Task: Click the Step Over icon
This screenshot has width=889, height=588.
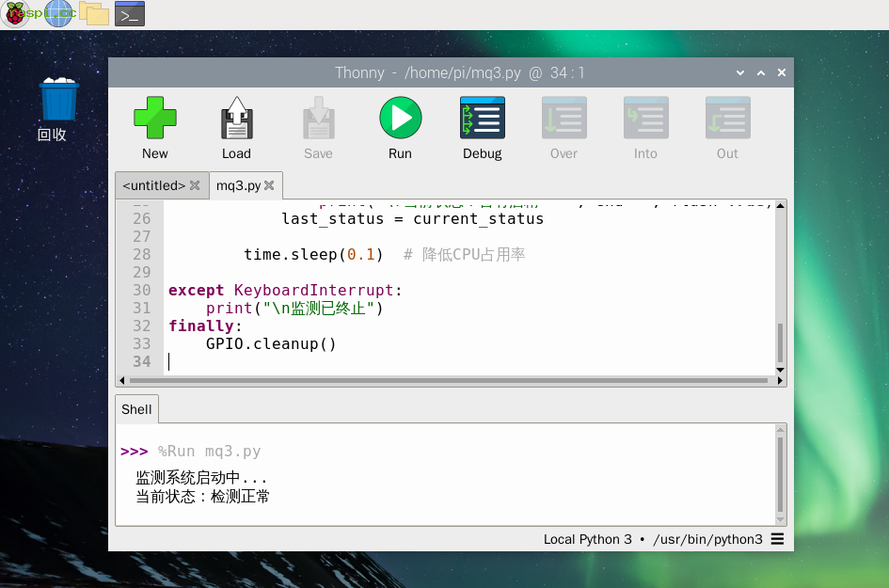Action: tap(564, 119)
